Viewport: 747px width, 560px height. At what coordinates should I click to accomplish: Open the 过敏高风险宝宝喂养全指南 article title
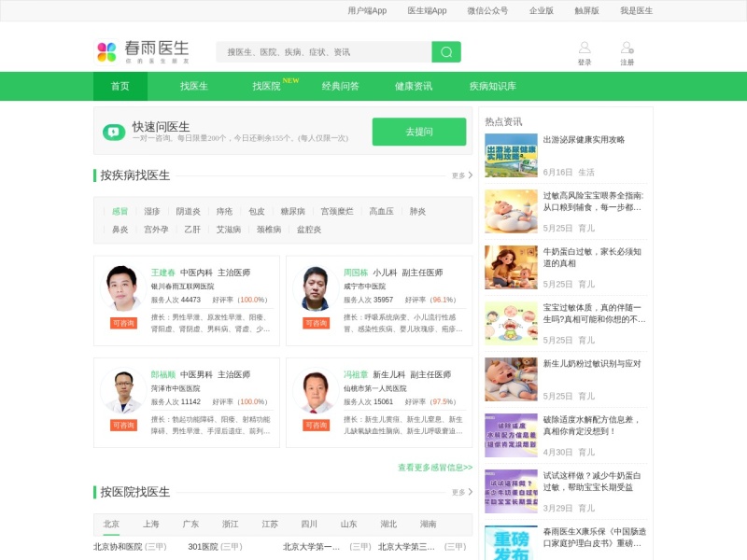(593, 202)
